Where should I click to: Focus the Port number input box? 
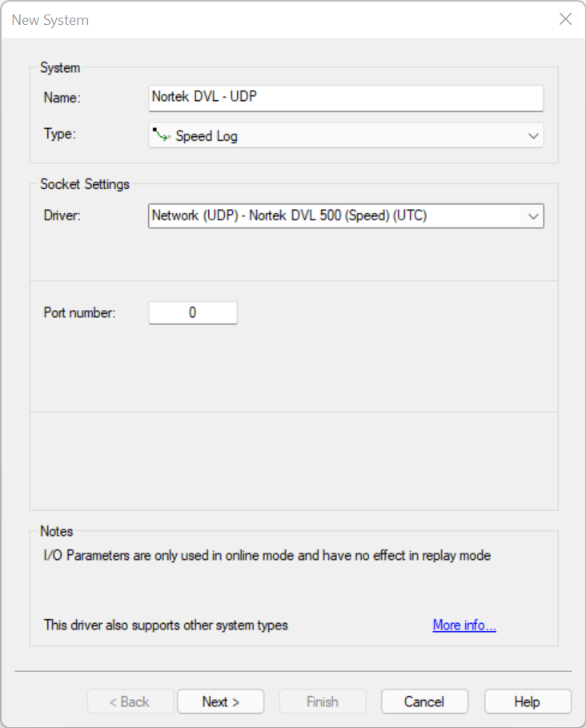coord(193,313)
